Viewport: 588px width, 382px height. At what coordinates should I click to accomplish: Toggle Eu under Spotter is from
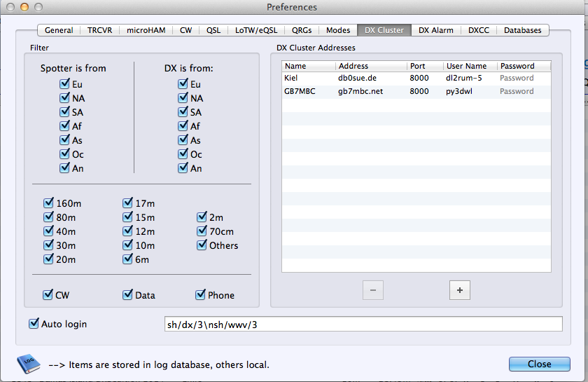[x=65, y=84]
